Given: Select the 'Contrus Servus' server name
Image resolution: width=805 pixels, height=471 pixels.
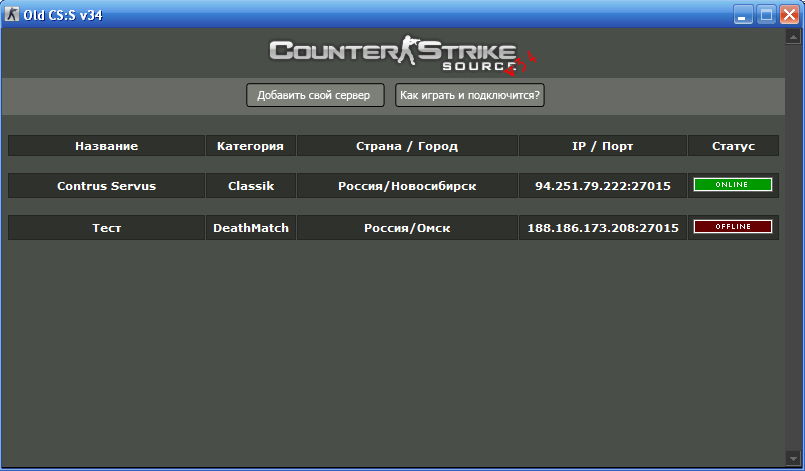Looking at the screenshot, I should click(x=106, y=186).
